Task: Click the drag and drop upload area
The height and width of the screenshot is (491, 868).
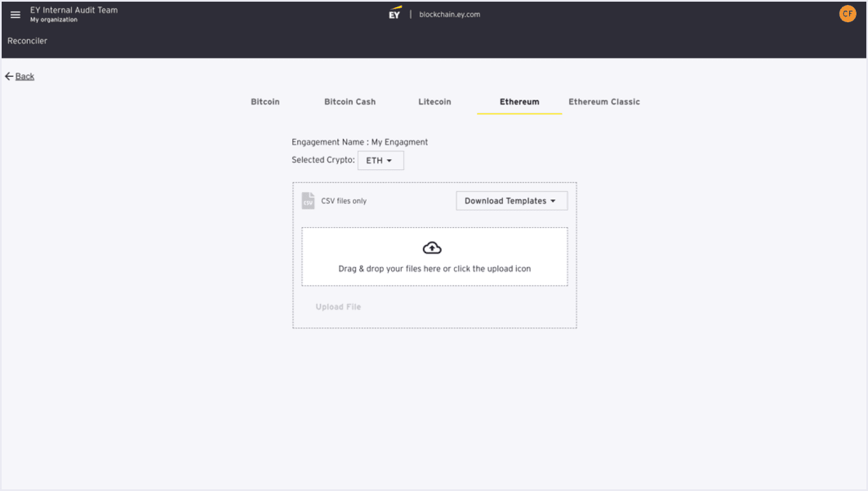Action: (x=435, y=257)
